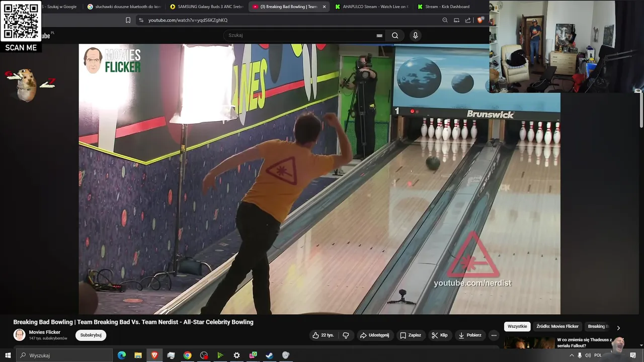Click the Klip button
This screenshot has height=362, width=644.
point(439,335)
